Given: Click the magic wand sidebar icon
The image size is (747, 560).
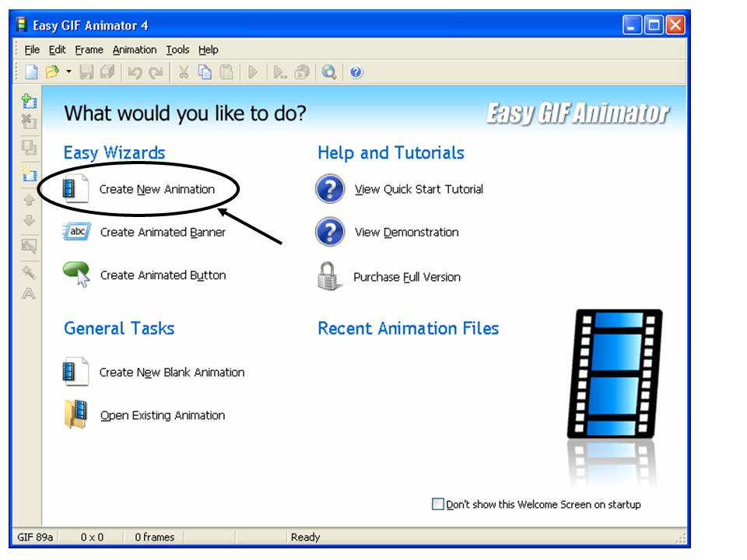Looking at the screenshot, I should 29,272.
